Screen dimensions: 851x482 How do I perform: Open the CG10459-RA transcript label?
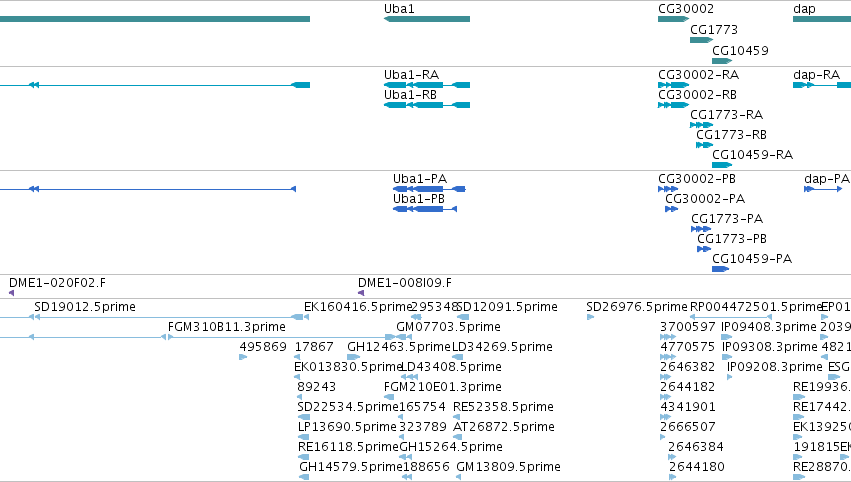tap(752, 155)
